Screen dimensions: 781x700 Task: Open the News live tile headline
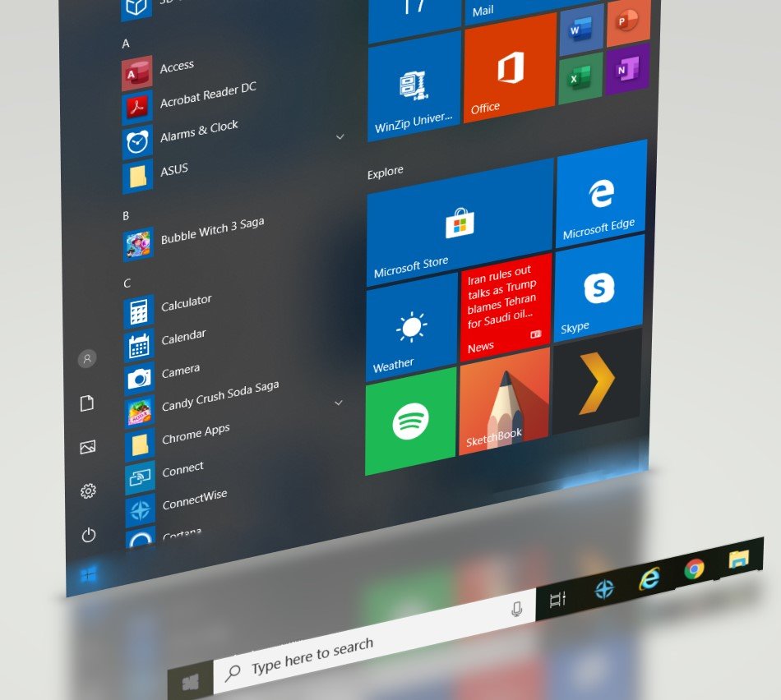pos(504,306)
